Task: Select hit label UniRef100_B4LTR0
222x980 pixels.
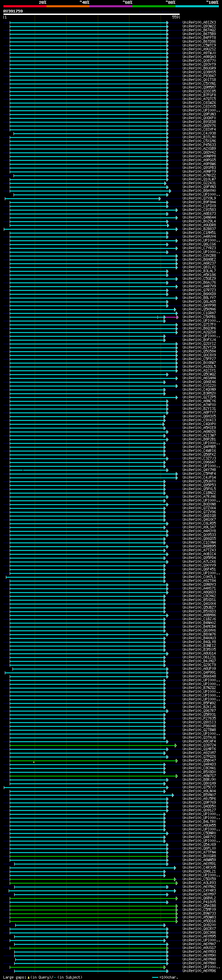Action: [199, 821]
